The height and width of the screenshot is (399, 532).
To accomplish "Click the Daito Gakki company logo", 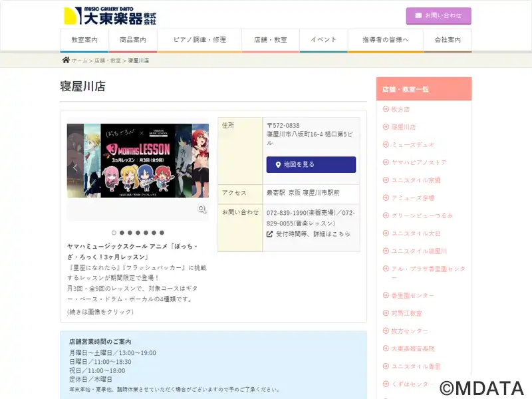I will click(x=110, y=15).
